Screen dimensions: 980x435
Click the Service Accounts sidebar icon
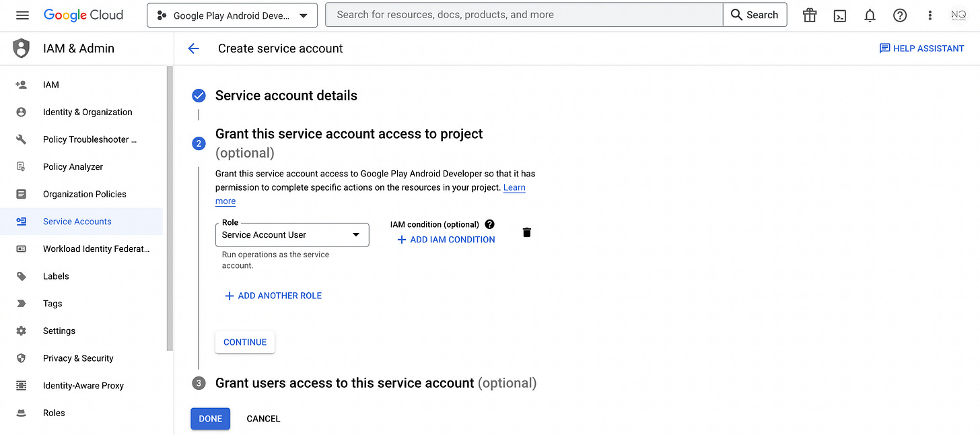click(x=21, y=222)
